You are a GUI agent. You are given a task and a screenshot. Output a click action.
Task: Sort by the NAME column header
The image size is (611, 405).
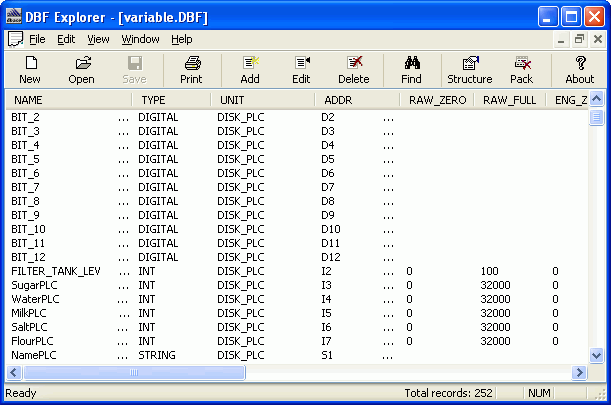pos(69,100)
